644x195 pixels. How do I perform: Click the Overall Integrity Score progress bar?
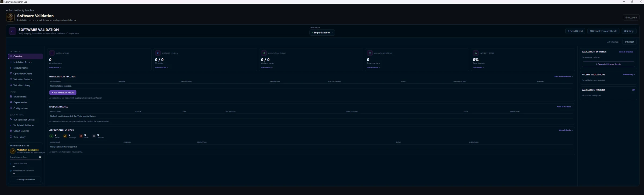pos(25,160)
